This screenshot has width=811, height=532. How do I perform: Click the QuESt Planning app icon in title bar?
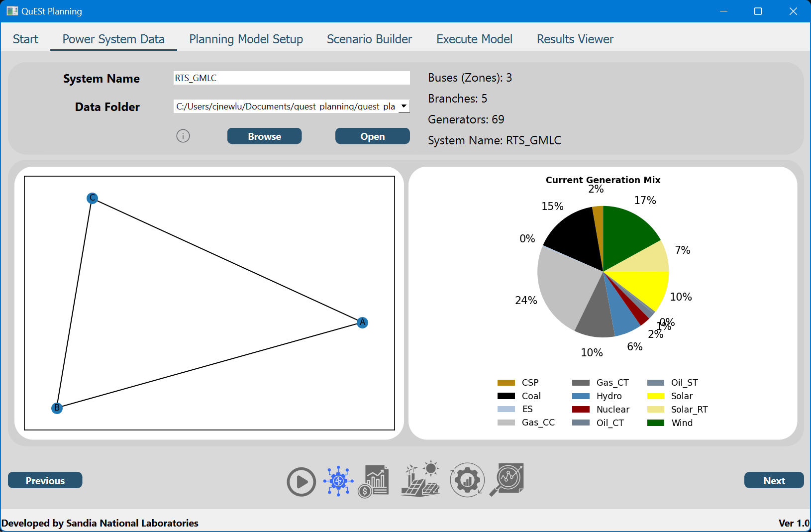(12, 11)
